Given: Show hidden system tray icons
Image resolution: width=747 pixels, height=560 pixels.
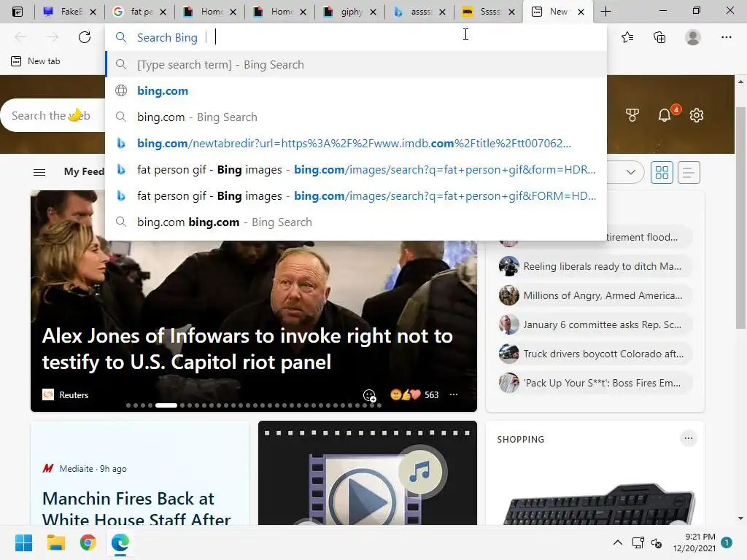Looking at the screenshot, I should tap(617, 542).
